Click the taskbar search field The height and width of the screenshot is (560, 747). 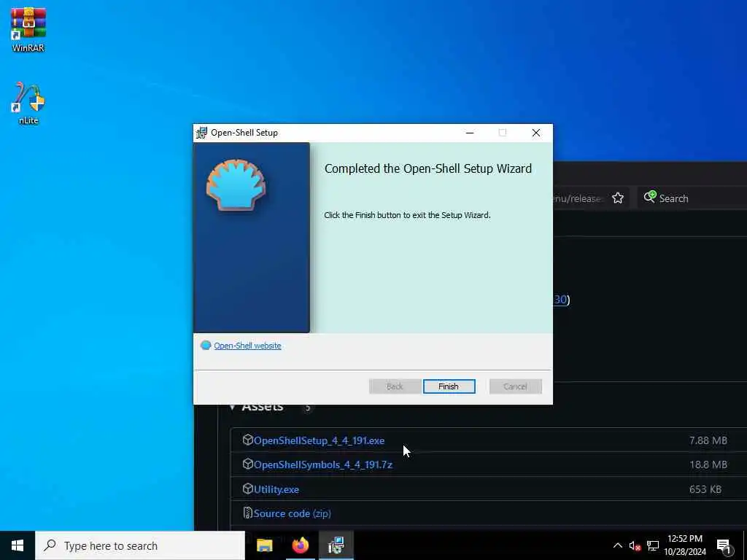pyautogui.click(x=140, y=545)
